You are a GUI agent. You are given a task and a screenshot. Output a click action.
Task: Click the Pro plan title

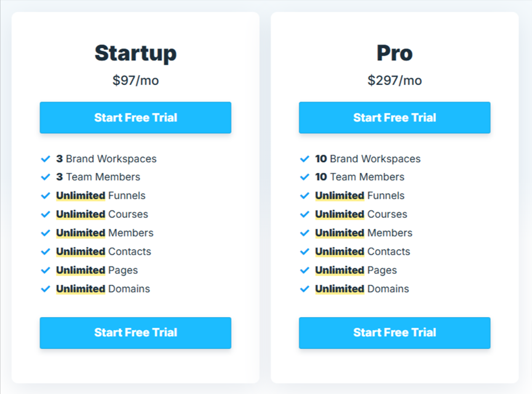pos(394,54)
